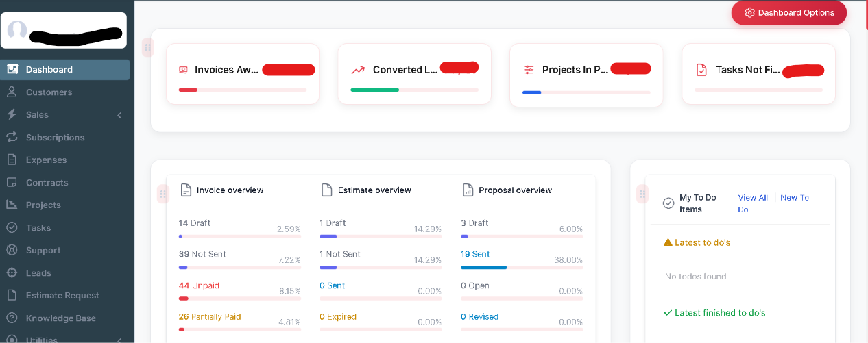
Task: Click the "No todos found" text
Action: 696,277
